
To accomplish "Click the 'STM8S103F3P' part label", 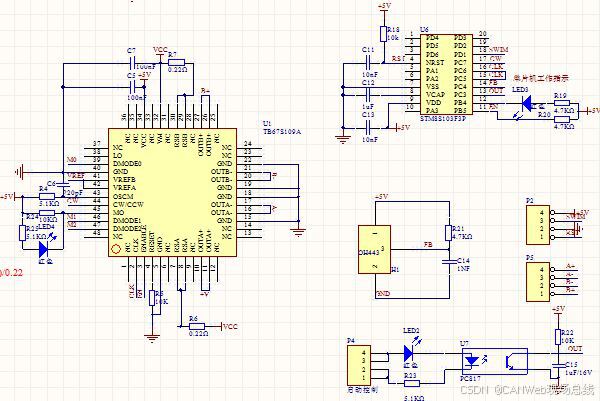I will coord(443,119).
